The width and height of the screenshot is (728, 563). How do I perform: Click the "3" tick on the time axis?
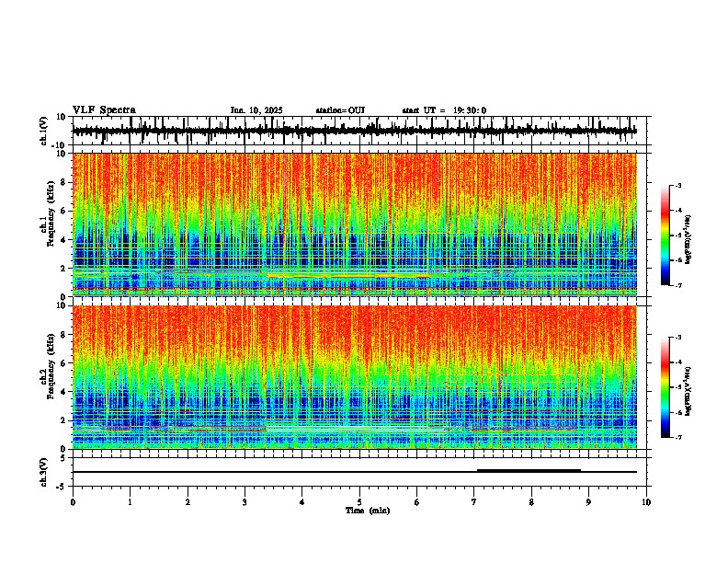245,502
